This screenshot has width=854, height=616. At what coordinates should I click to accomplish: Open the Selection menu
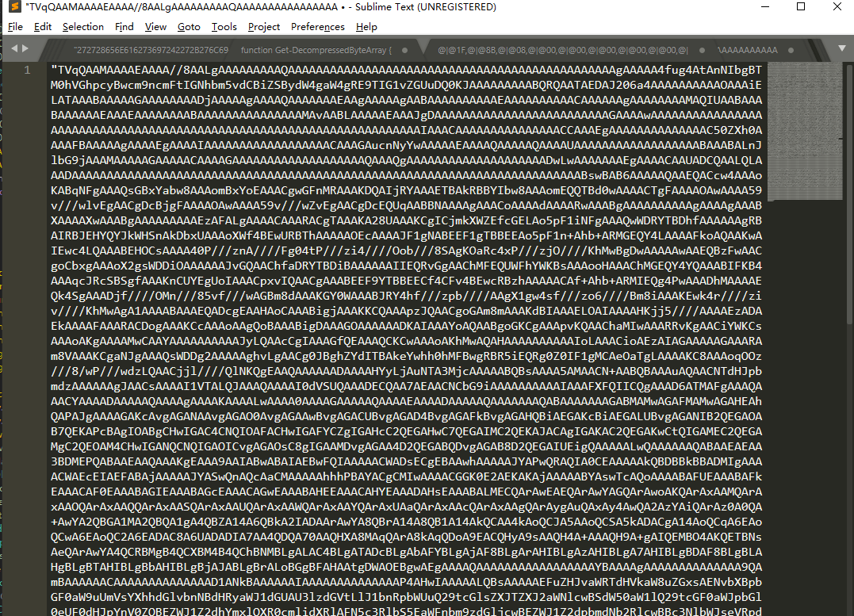pos(82,27)
